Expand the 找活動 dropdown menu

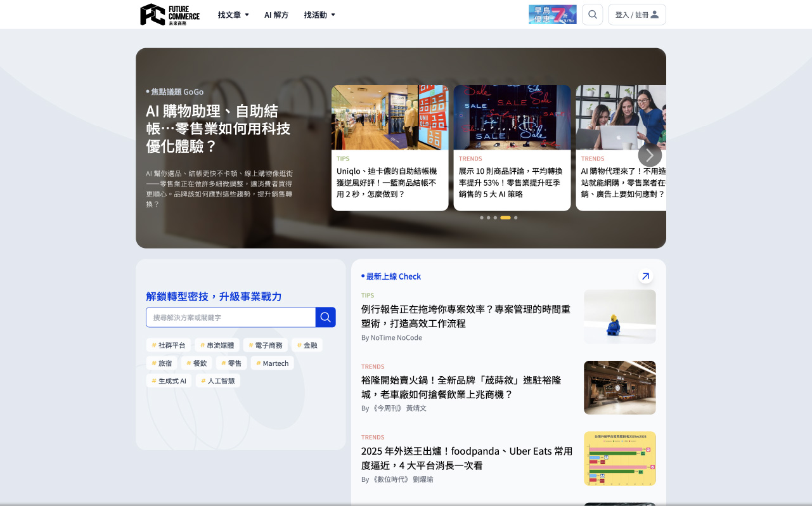(319, 15)
